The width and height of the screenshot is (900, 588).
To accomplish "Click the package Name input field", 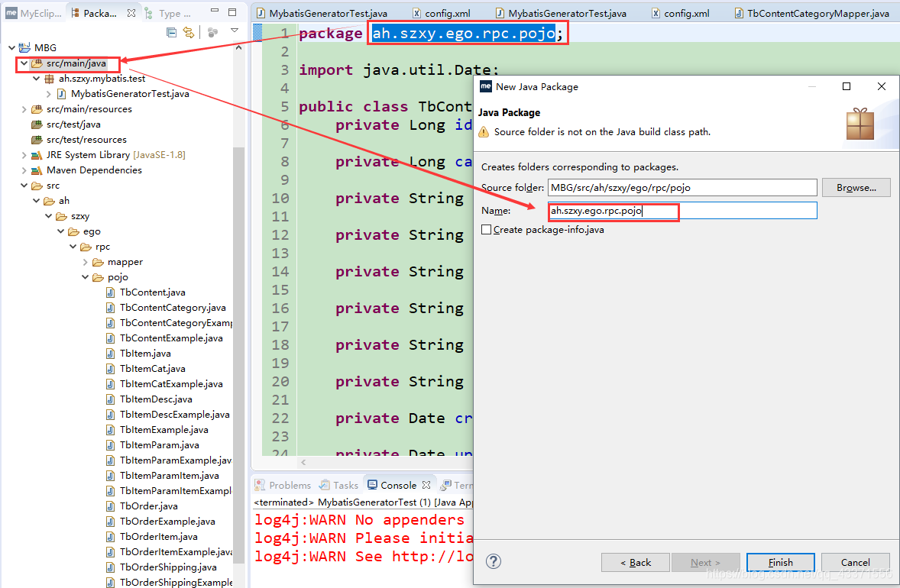I will (682, 211).
